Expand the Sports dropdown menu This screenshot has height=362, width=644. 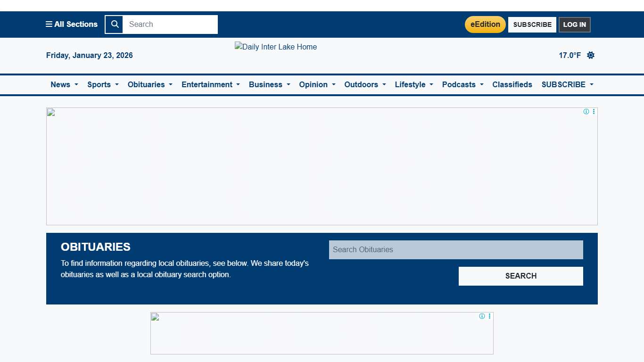point(103,85)
